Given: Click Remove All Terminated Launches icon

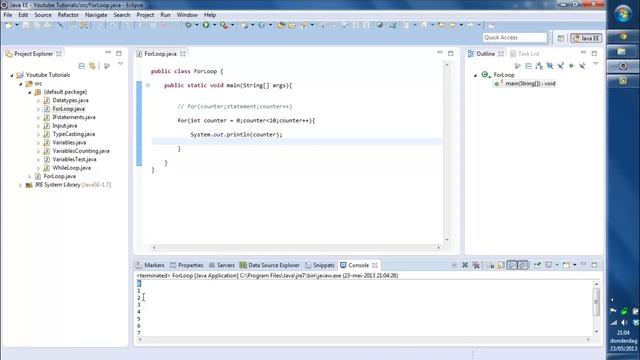Looking at the screenshot, I should point(476,265).
